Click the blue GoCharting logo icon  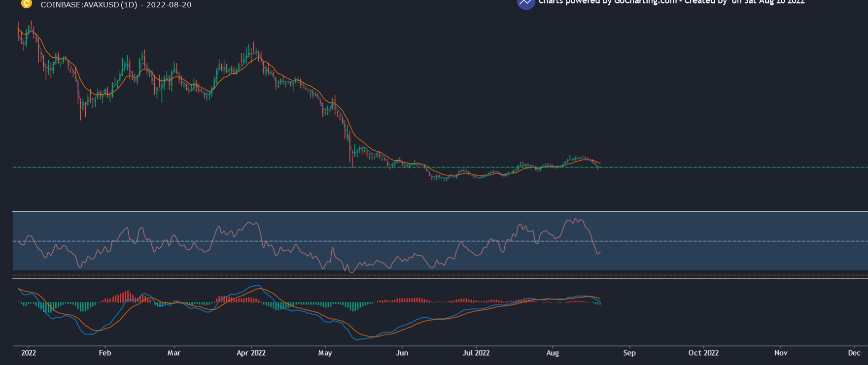click(526, 3)
